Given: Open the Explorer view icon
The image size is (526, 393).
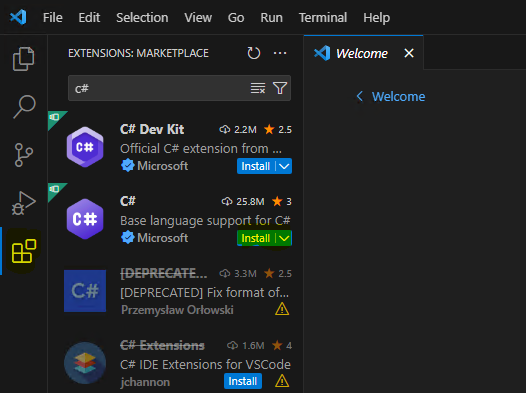Looking at the screenshot, I should point(23,59).
